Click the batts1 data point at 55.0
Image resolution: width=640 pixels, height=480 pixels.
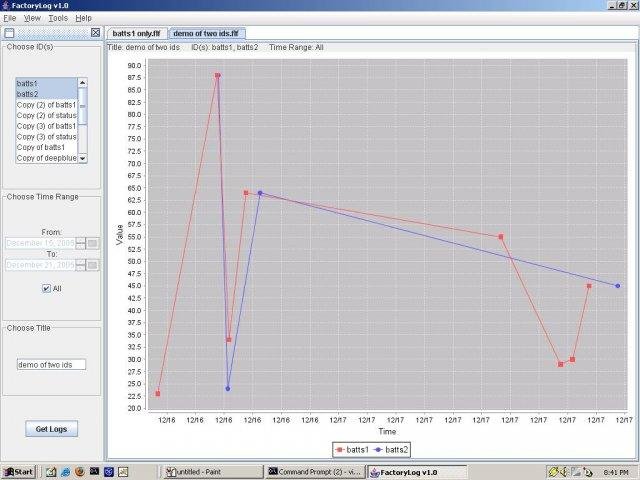coord(501,237)
